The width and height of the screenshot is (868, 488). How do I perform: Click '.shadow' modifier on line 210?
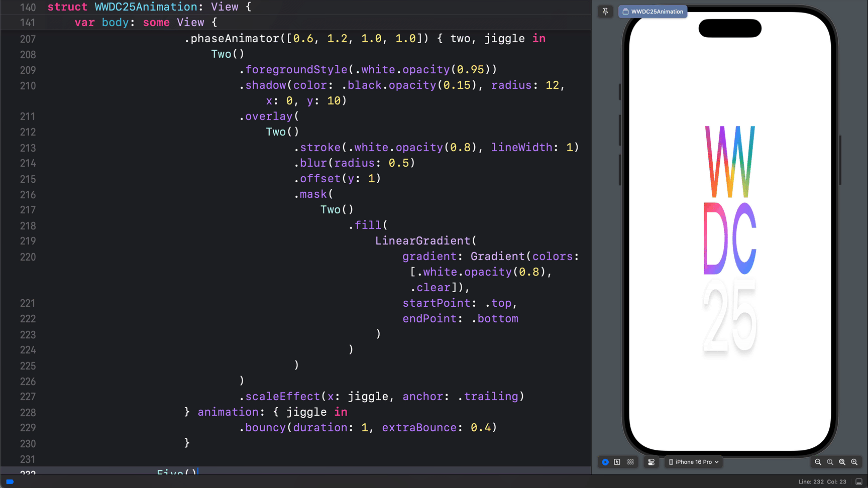click(262, 85)
